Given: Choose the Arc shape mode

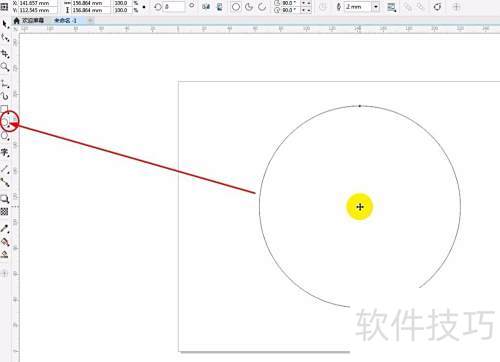Looking at the screenshot, I should point(262,7).
